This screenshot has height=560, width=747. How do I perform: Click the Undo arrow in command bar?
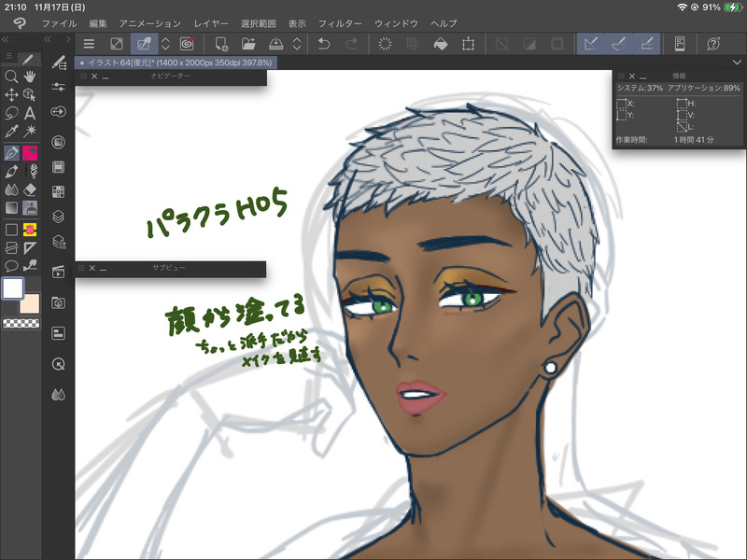pyautogui.click(x=324, y=44)
